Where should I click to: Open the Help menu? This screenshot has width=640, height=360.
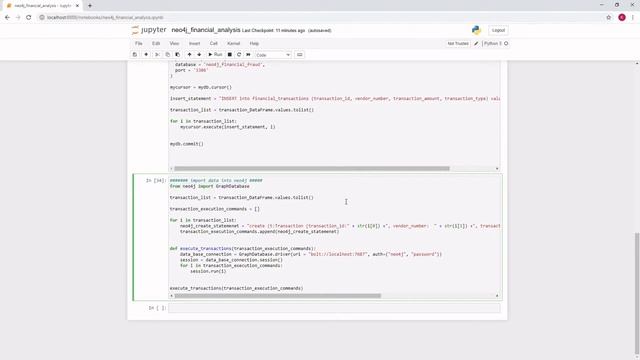pyautogui.click(x=254, y=44)
